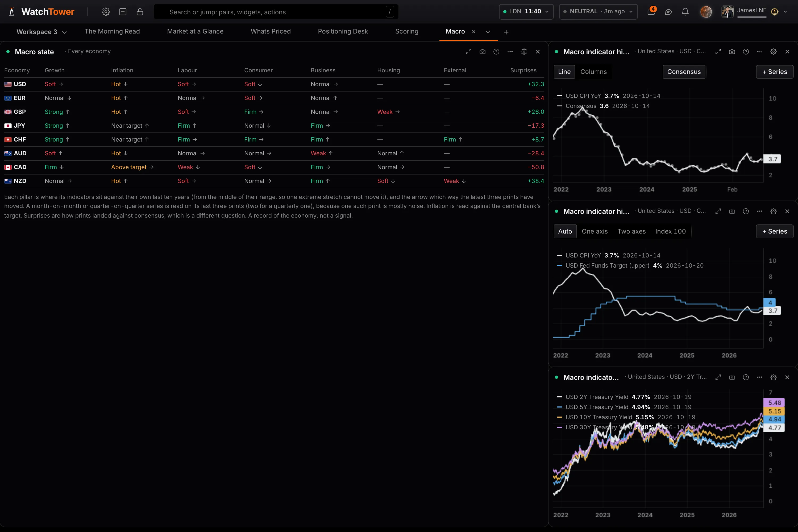The image size is (798, 532).
Task: Add a new workspace tab with plus
Action: coord(506,32)
